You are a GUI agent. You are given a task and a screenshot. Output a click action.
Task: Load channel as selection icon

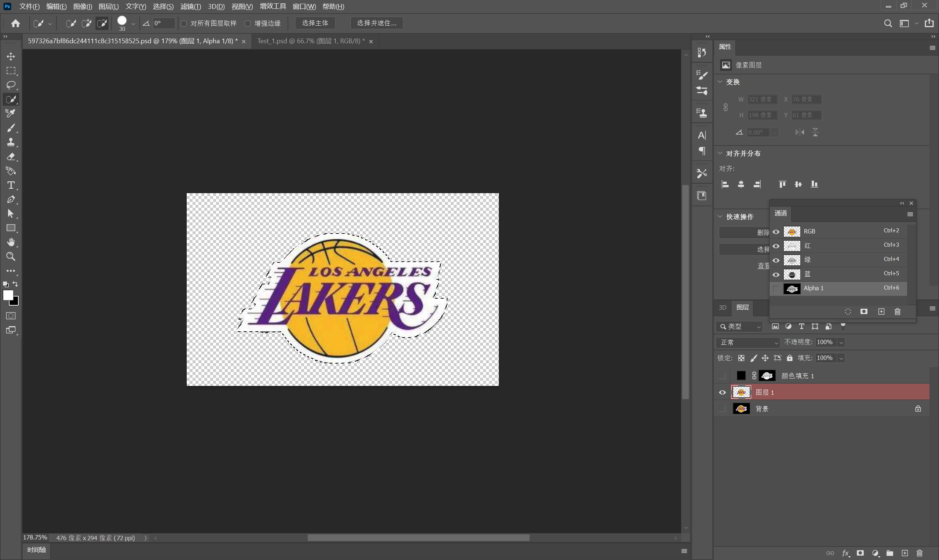(x=848, y=311)
